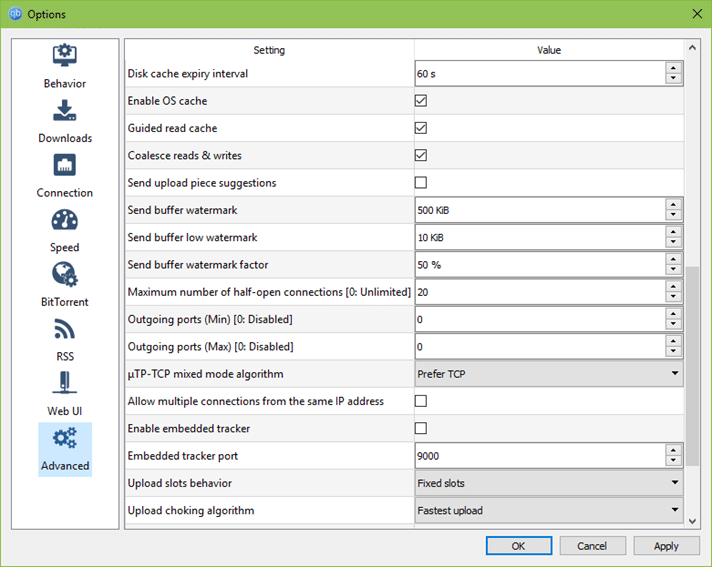The height and width of the screenshot is (567, 712).
Task: Click the vertical scrollbar thumb
Action: [x=692, y=366]
